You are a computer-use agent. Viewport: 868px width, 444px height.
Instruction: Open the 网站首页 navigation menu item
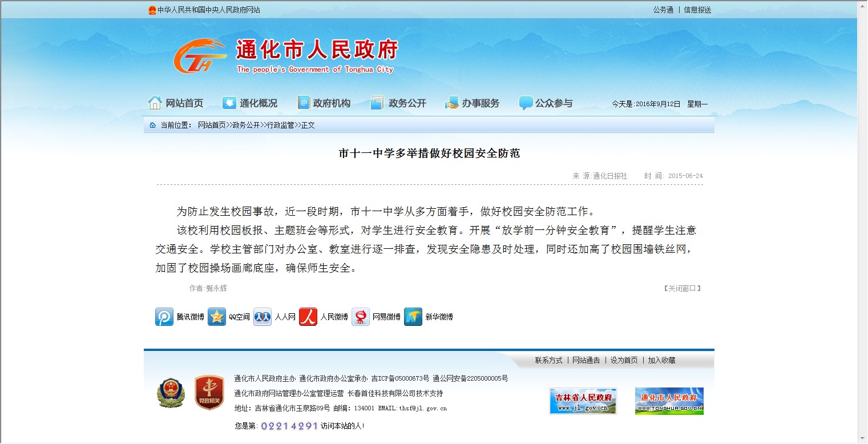(176, 103)
